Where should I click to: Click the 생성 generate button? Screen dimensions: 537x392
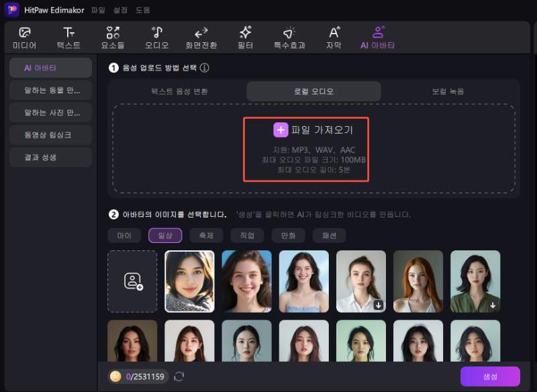[x=489, y=377]
